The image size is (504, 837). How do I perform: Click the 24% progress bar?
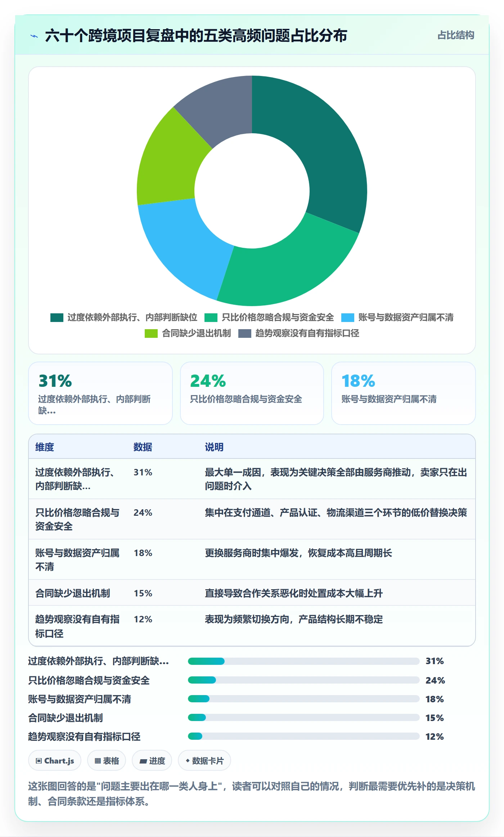pos(303,680)
